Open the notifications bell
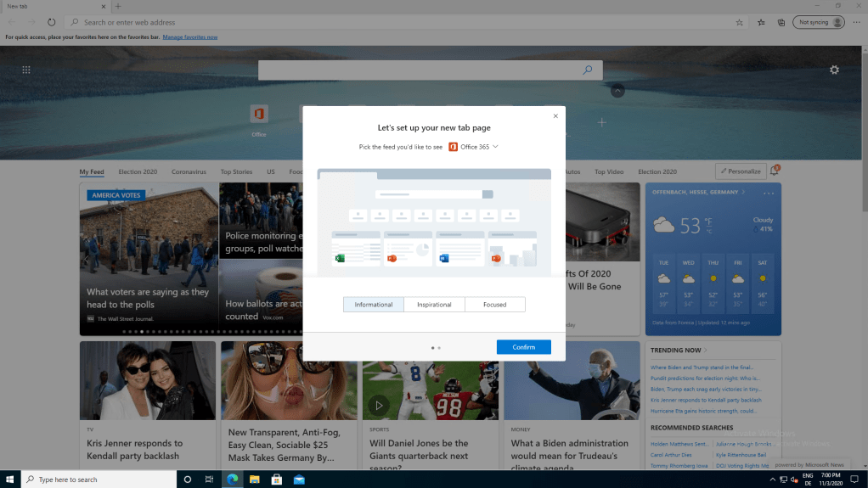Screen dimensions: 868x488 (774, 171)
